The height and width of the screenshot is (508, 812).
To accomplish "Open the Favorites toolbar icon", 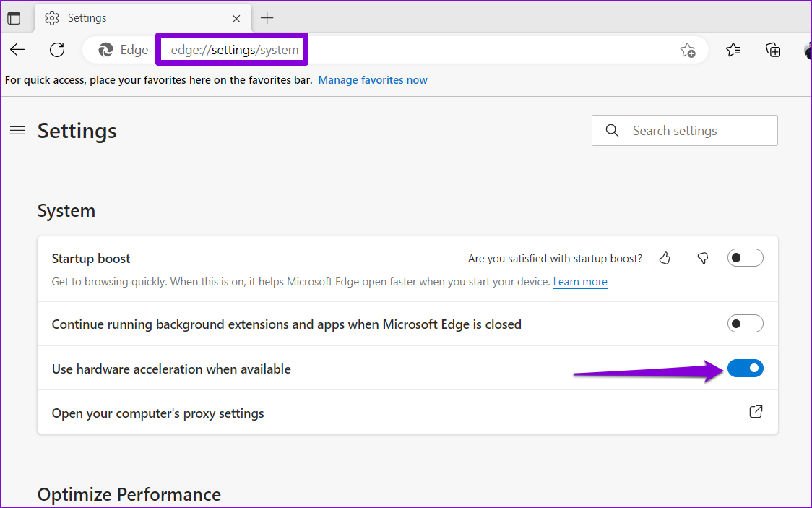I will [734, 49].
